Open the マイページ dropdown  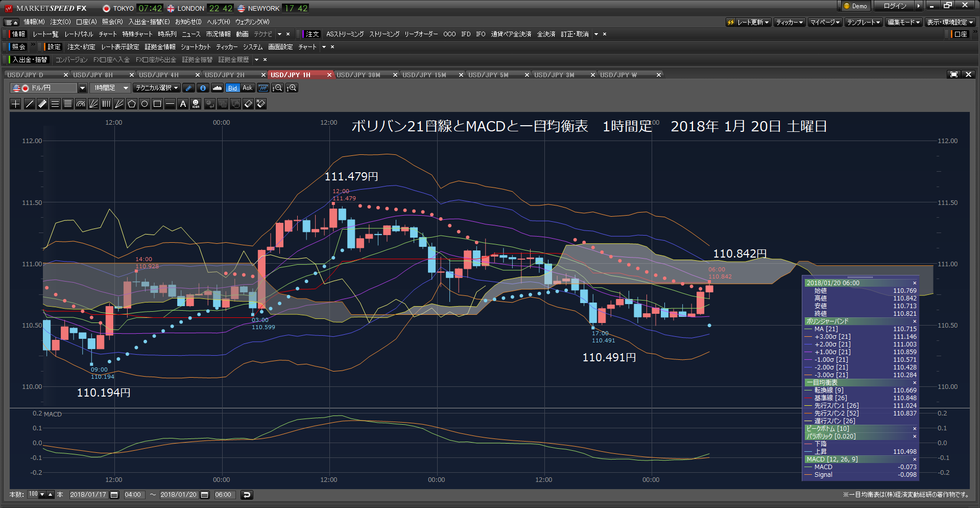[x=825, y=22]
